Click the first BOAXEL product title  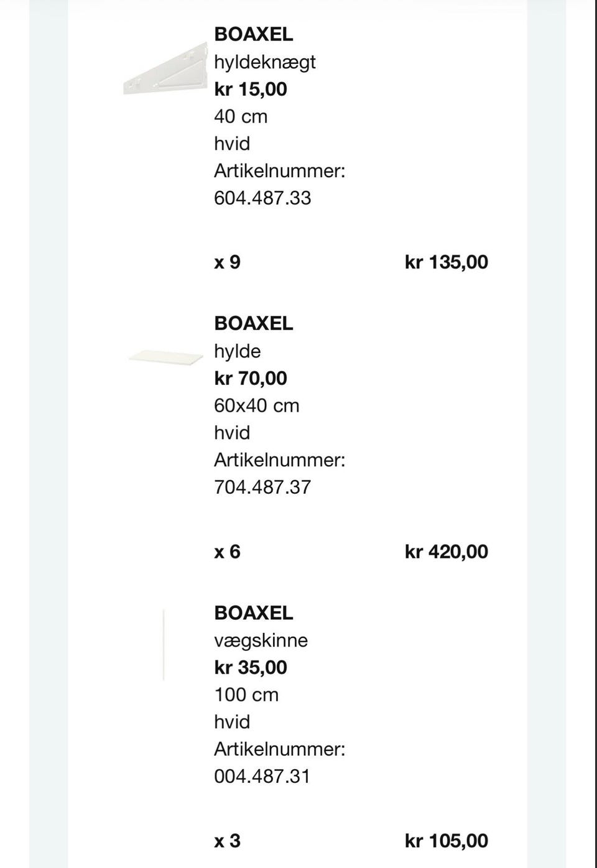click(253, 34)
